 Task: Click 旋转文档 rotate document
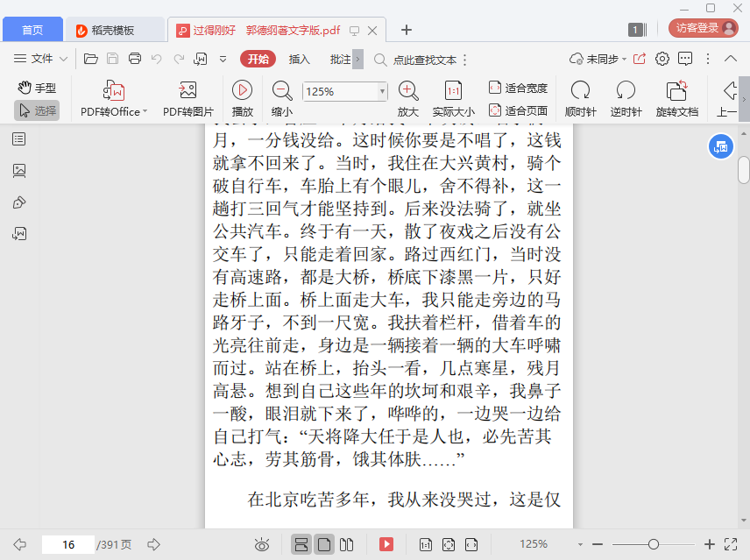point(676,99)
